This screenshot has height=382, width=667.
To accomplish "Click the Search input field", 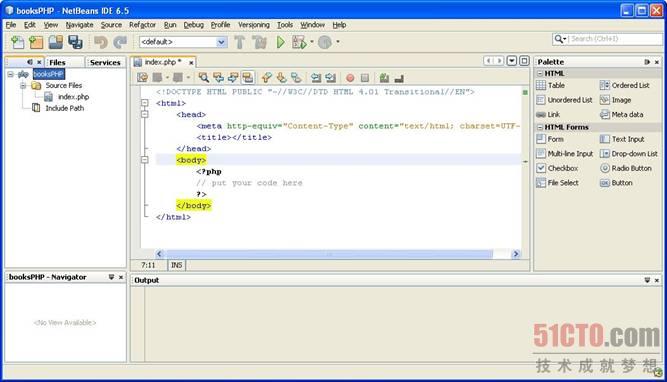I will pos(616,39).
